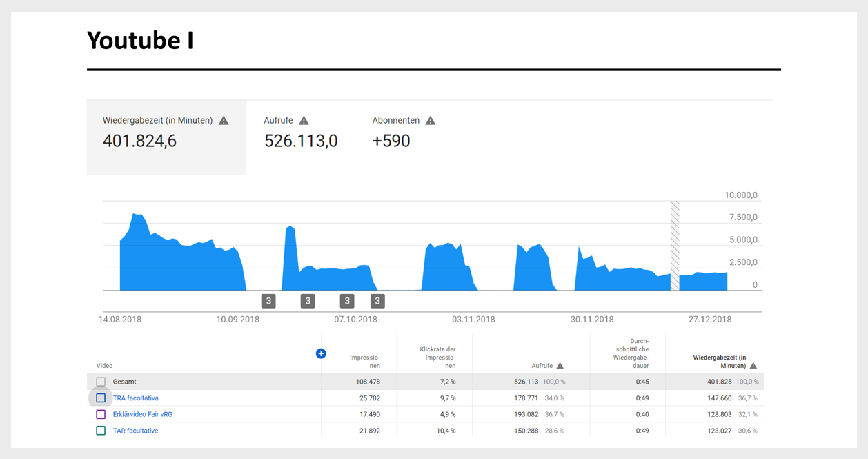The width and height of the screenshot is (868, 459).
Task: Toggle the TAR facultative checkbox
Action: click(101, 431)
